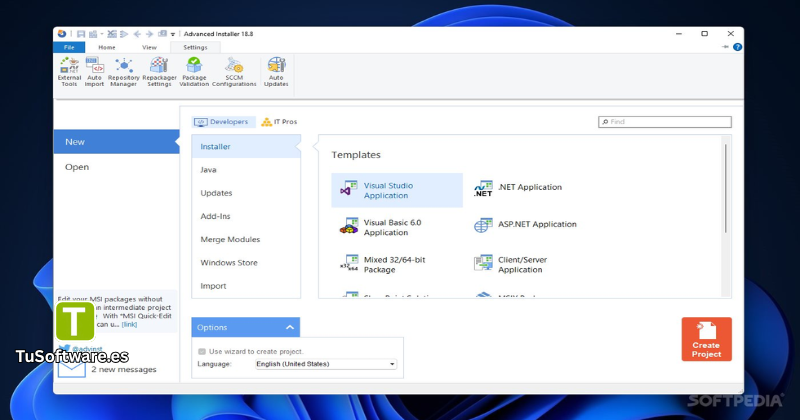The width and height of the screenshot is (800, 420).
Task: Select the .NET Application template
Action: click(x=518, y=188)
